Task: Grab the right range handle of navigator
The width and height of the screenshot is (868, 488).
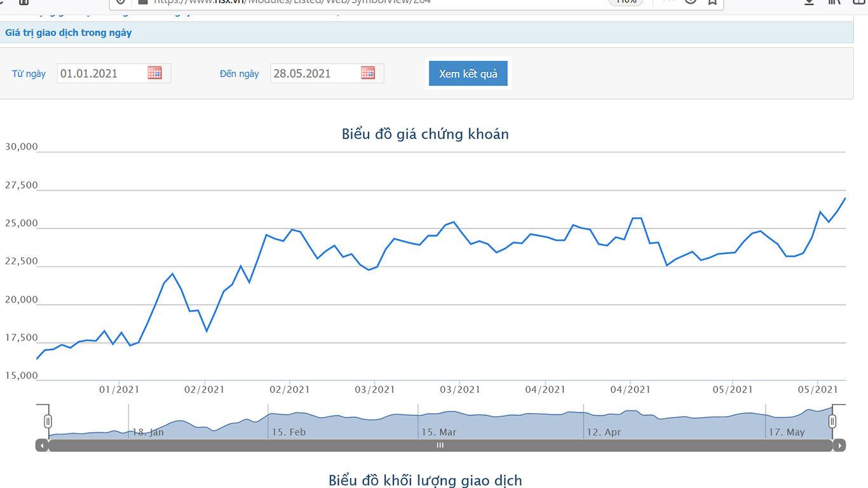Action: 832,421
